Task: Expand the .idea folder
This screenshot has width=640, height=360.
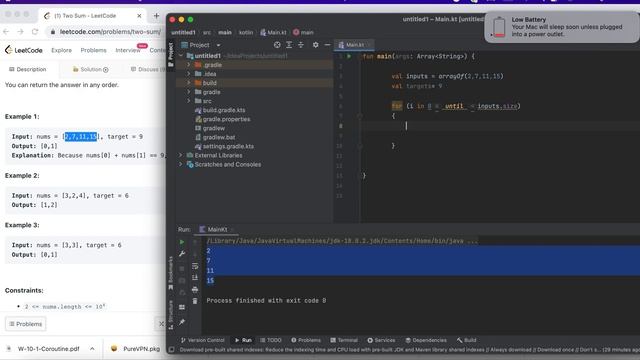Action: tap(189, 74)
